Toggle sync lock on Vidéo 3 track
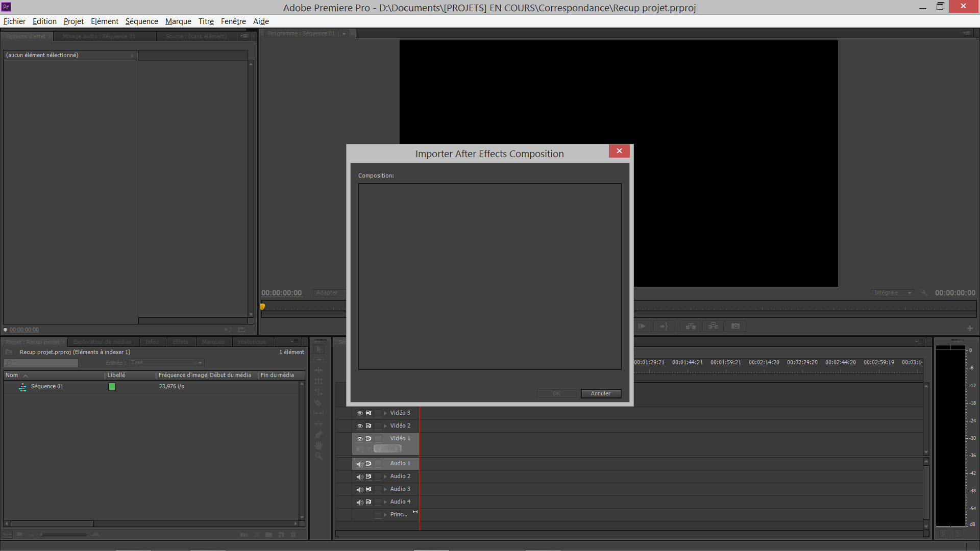980x551 pixels. point(369,413)
